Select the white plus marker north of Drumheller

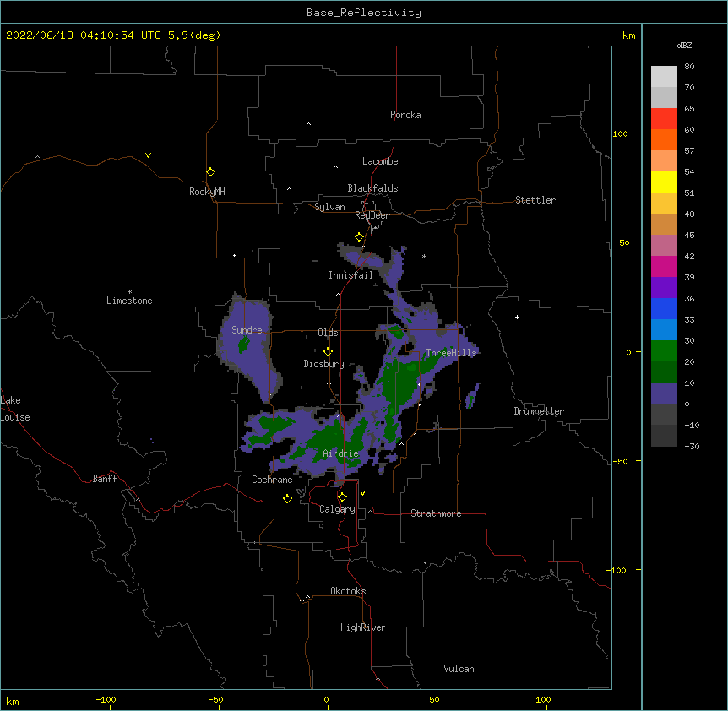pos(517,317)
